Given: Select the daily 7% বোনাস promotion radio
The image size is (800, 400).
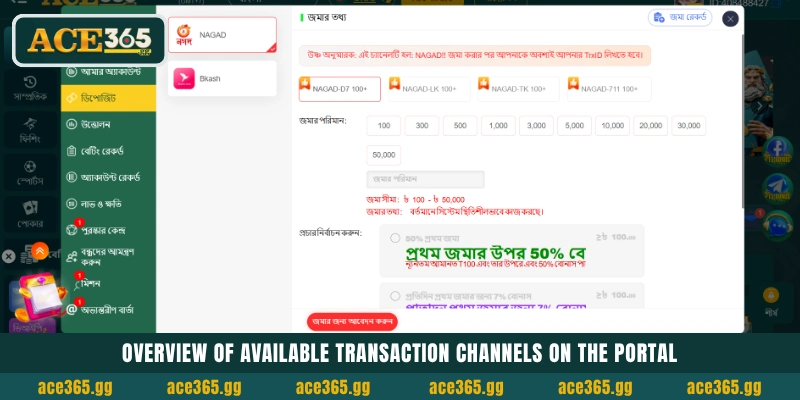Looking at the screenshot, I should pyautogui.click(x=395, y=296).
